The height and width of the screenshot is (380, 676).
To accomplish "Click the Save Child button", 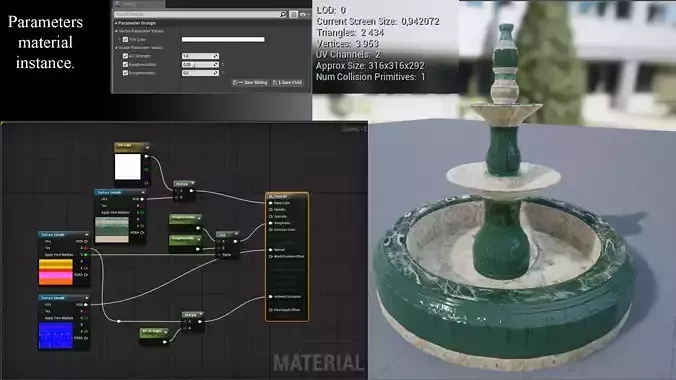I will click(288, 82).
